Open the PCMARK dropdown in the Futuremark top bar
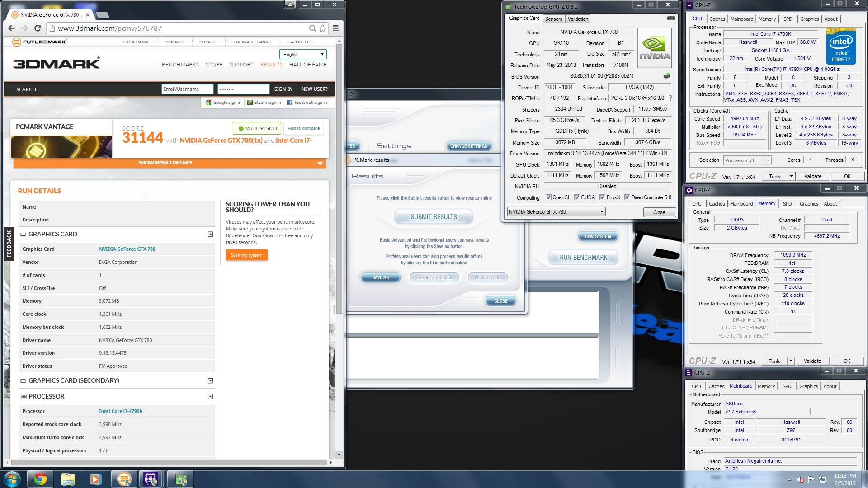Screen dimensions: 868x488 coord(210,42)
